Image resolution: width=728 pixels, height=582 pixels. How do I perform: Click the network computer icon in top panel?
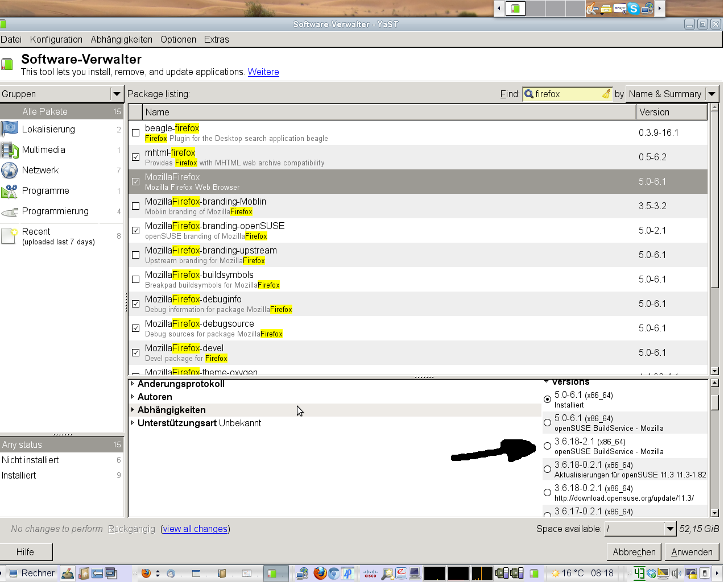point(647,9)
